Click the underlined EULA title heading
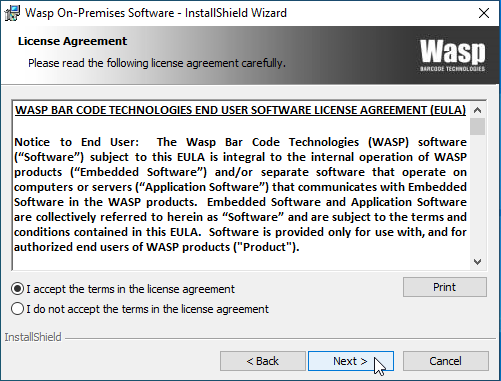 [240, 110]
